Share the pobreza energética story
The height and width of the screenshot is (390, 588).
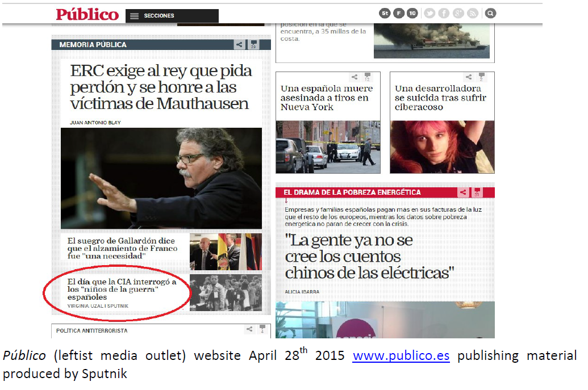pyautogui.click(x=463, y=192)
